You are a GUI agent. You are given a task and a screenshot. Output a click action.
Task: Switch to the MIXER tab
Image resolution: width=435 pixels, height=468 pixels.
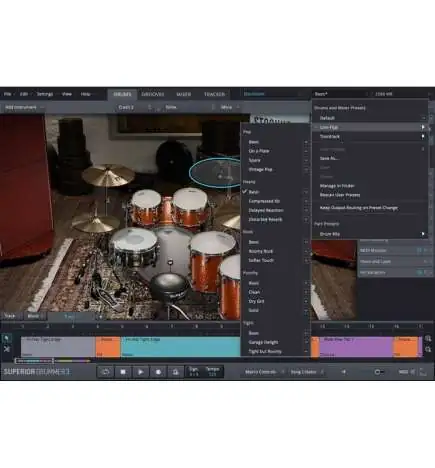click(184, 95)
